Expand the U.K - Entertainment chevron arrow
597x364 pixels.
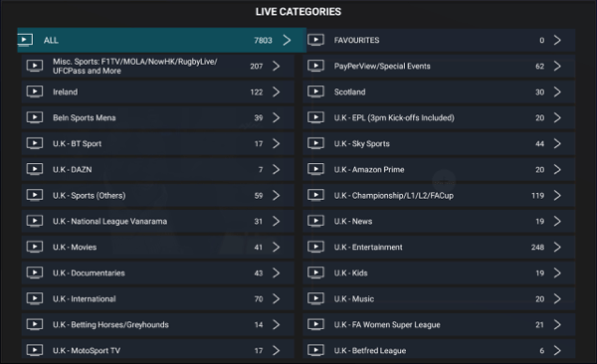tap(557, 247)
